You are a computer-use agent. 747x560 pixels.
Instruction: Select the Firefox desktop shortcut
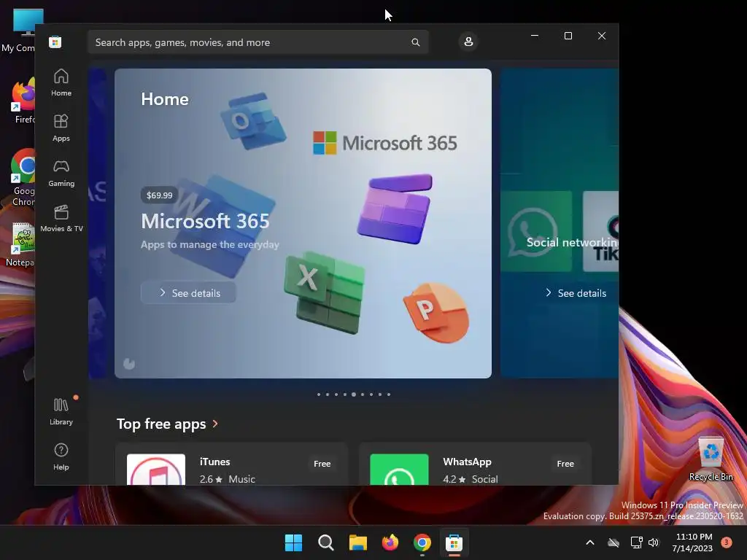[23, 101]
